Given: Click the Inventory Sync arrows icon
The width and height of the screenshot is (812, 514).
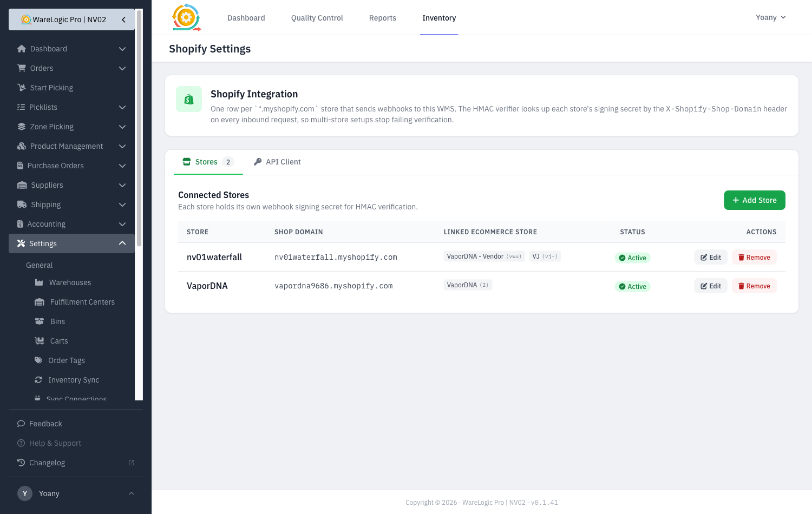Looking at the screenshot, I should coord(38,380).
